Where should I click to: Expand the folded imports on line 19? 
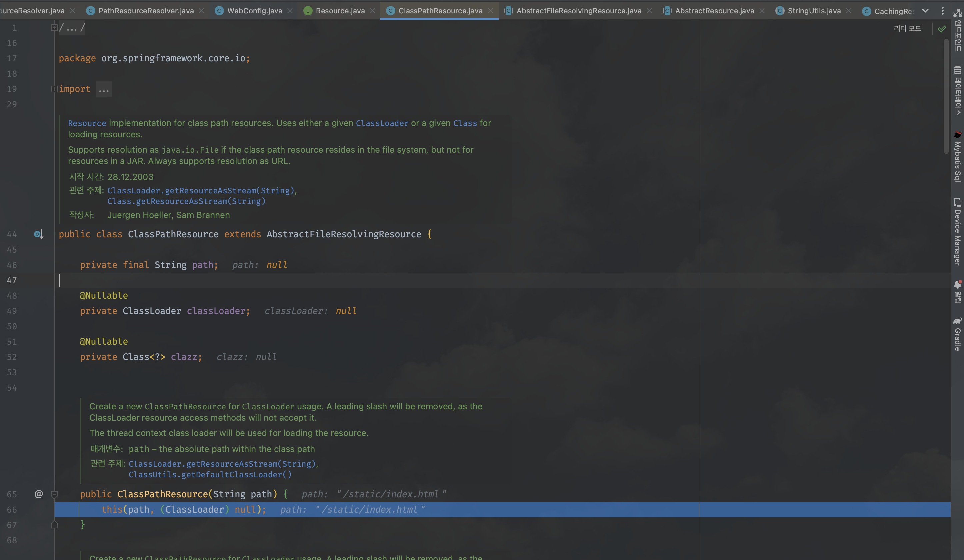tap(54, 89)
